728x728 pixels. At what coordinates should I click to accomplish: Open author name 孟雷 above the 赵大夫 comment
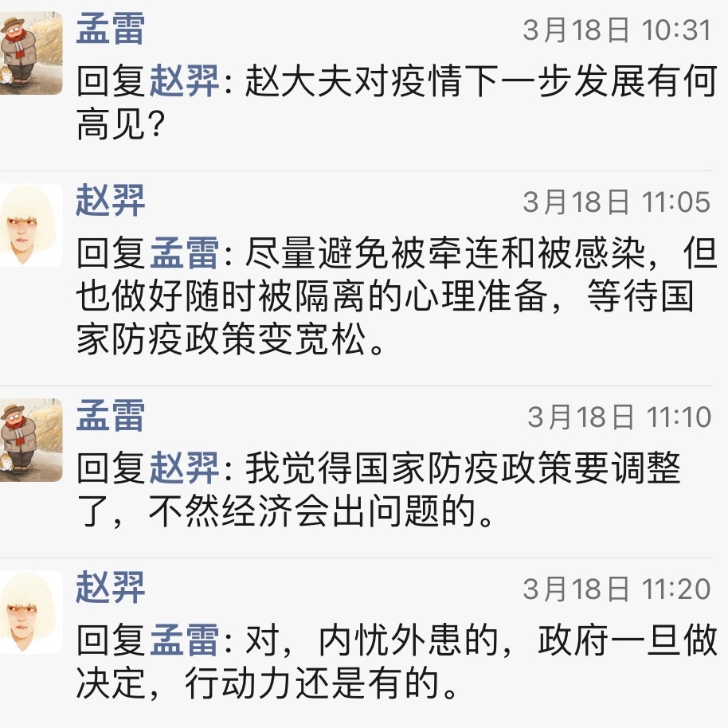(111, 29)
